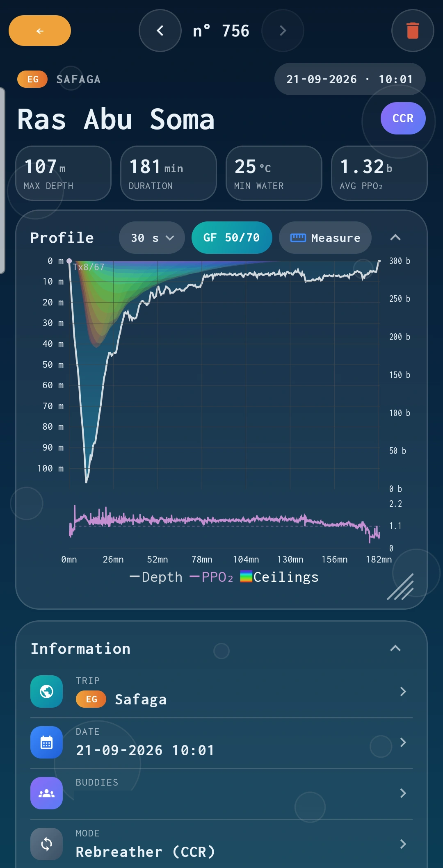Toggle the Depth series in legend

click(156, 577)
